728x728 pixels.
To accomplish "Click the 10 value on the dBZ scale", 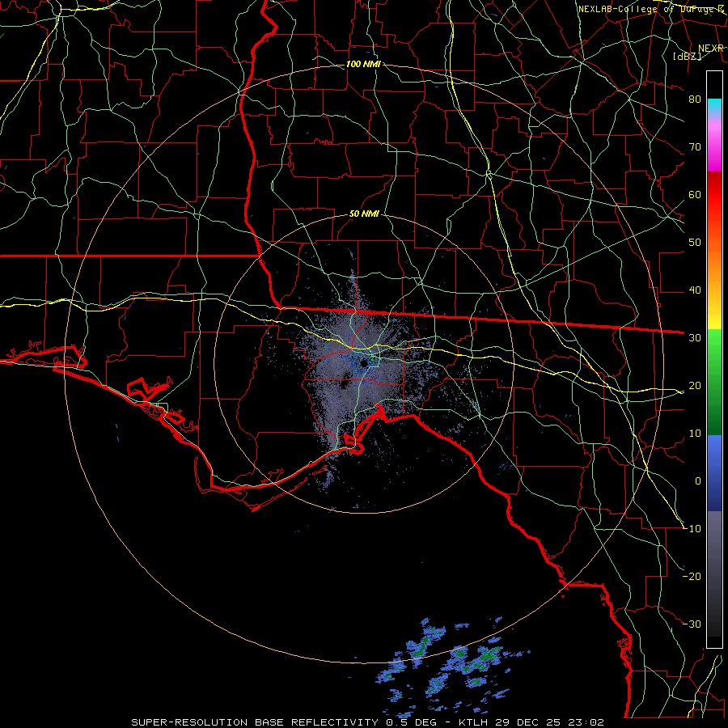I will [x=695, y=434].
